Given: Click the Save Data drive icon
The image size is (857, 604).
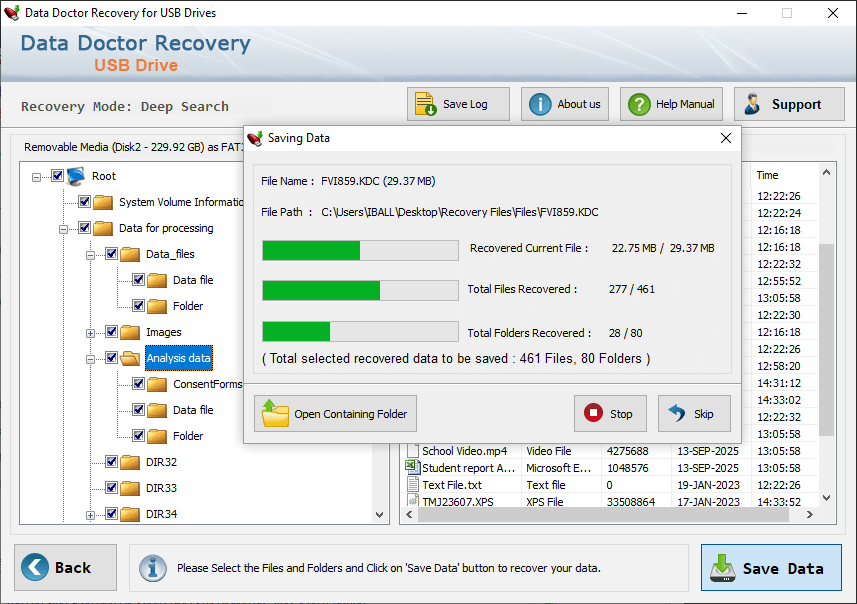Looking at the screenshot, I should (x=723, y=568).
